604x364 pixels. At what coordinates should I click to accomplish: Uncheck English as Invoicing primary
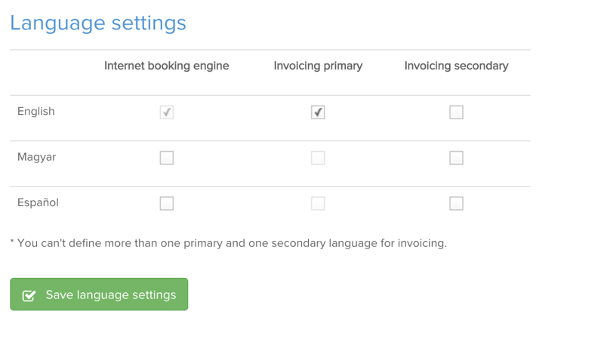click(x=318, y=112)
